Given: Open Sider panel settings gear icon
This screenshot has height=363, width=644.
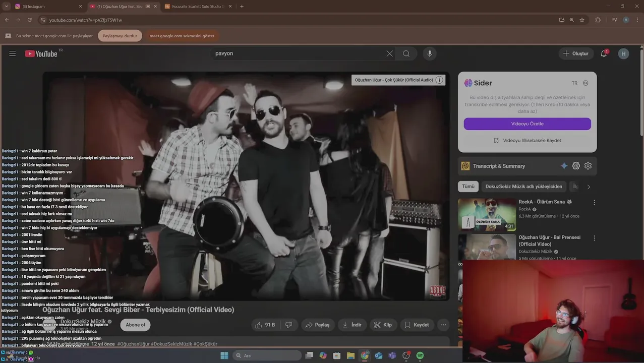Looking at the screenshot, I should click(586, 83).
